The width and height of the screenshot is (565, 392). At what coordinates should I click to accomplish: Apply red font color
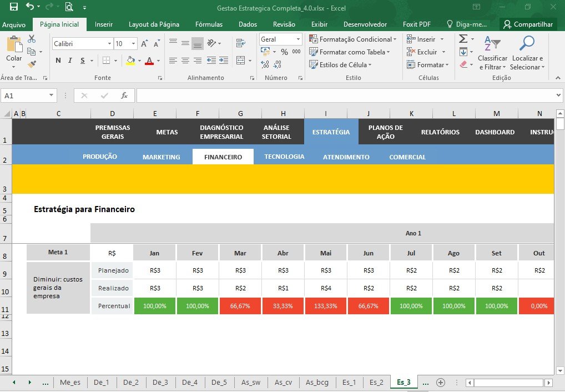click(149, 60)
